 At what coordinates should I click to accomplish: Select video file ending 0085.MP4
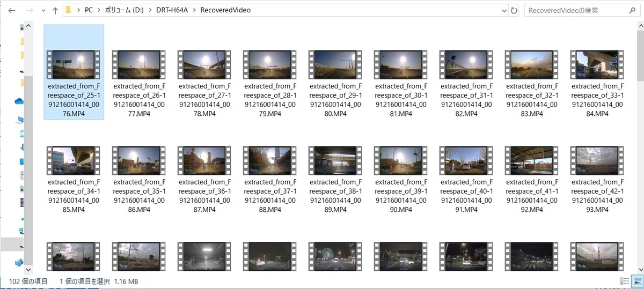tap(74, 179)
